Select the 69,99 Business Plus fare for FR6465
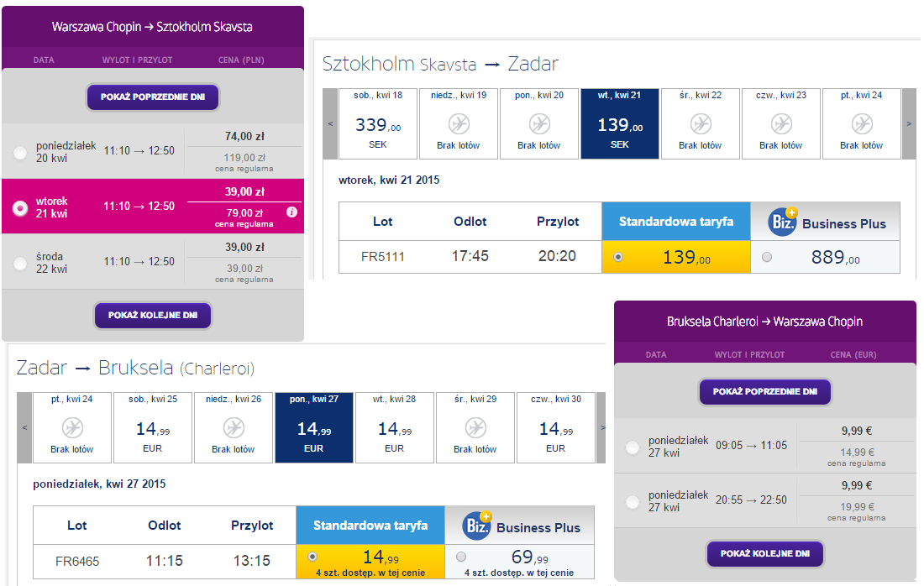The image size is (924, 586). [x=461, y=557]
